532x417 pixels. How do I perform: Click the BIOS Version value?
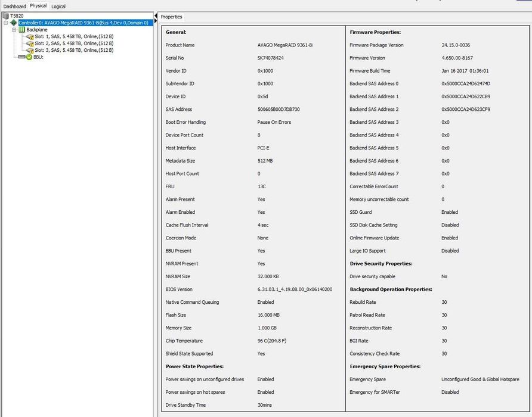tap(295, 290)
